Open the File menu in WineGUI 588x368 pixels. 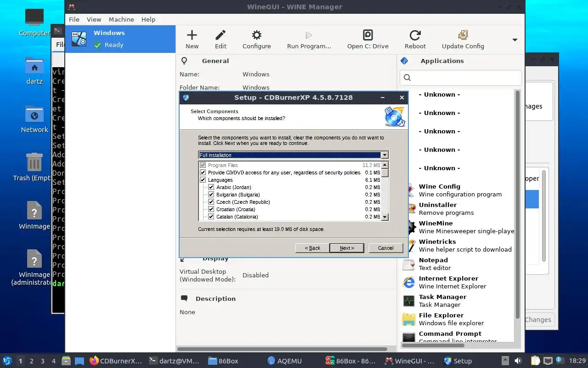(74, 19)
